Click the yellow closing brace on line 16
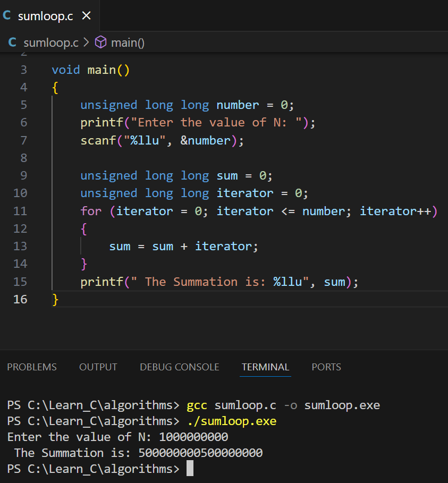Viewport: 448px width, 483px height. point(55,299)
